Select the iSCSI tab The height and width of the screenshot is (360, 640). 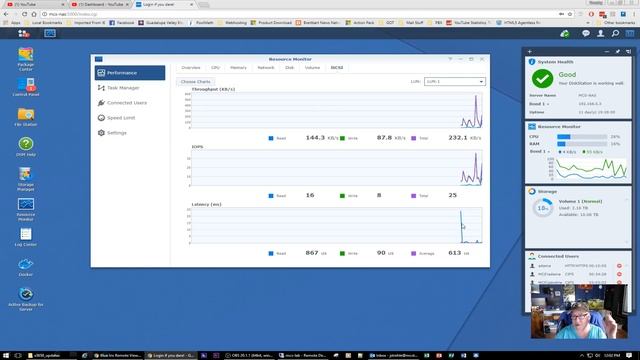click(x=337, y=68)
